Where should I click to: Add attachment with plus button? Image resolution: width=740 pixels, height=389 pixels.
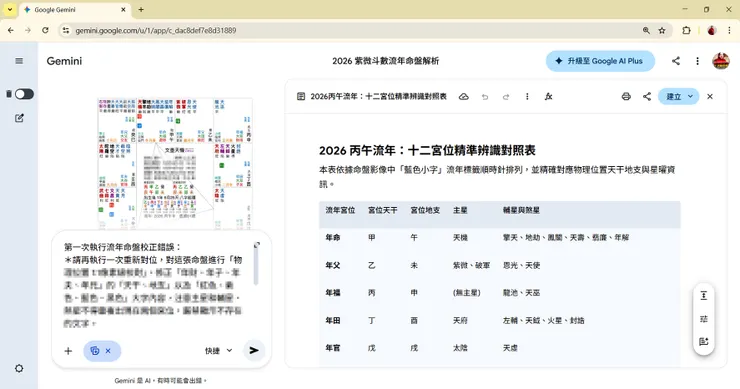(68, 351)
